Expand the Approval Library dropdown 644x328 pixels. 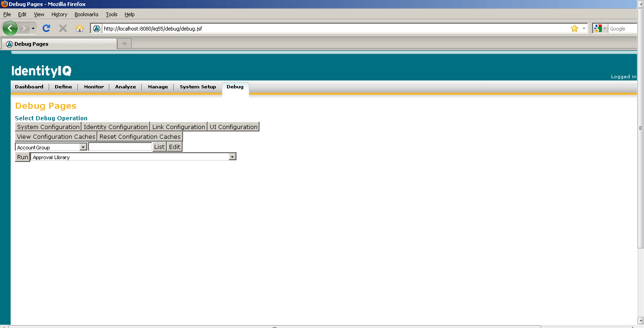[233, 157]
